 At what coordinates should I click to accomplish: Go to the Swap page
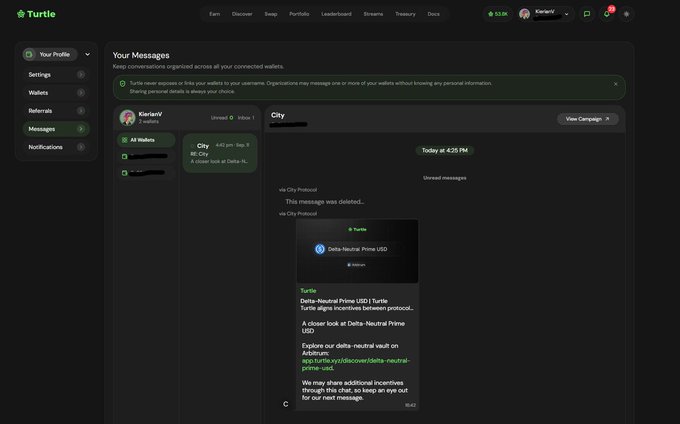pos(271,14)
